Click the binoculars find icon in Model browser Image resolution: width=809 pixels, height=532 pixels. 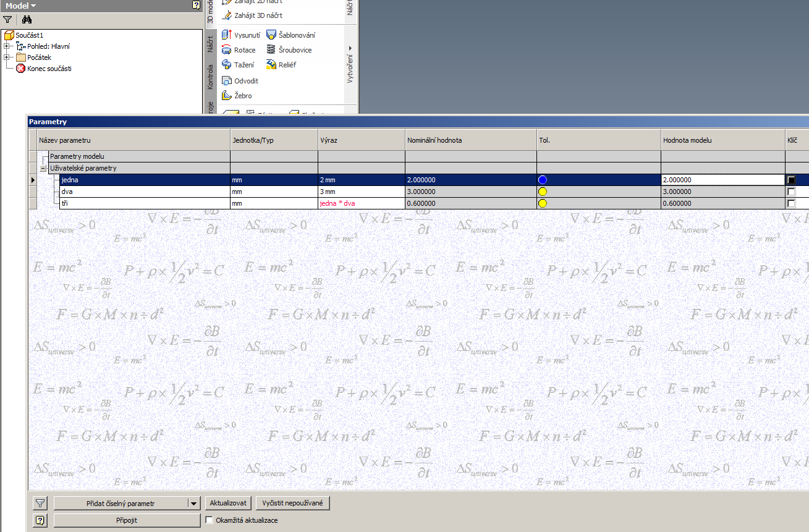[27, 20]
